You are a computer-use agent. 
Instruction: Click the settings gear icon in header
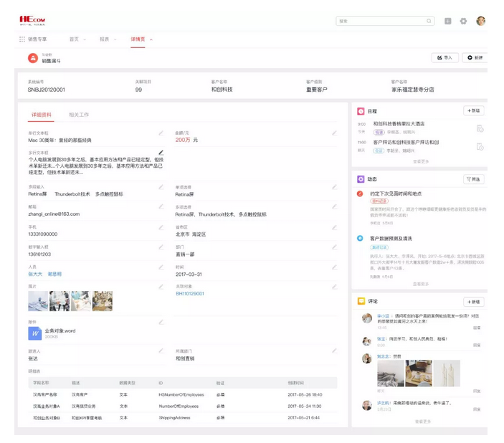(x=463, y=22)
